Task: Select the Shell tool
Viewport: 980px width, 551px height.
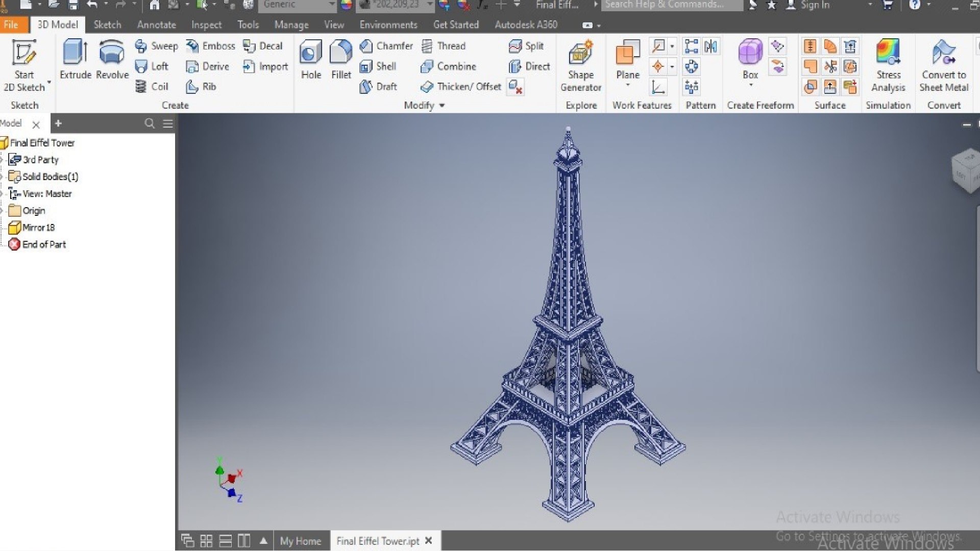Action: coord(378,66)
